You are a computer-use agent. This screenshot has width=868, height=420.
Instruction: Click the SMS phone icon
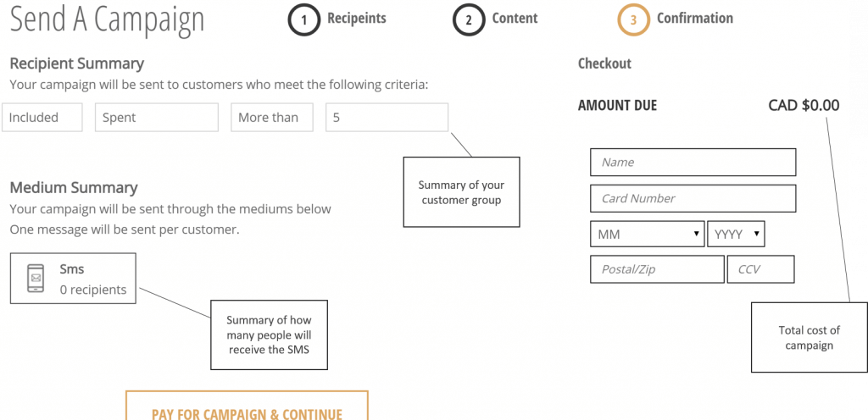coord(36,278)
